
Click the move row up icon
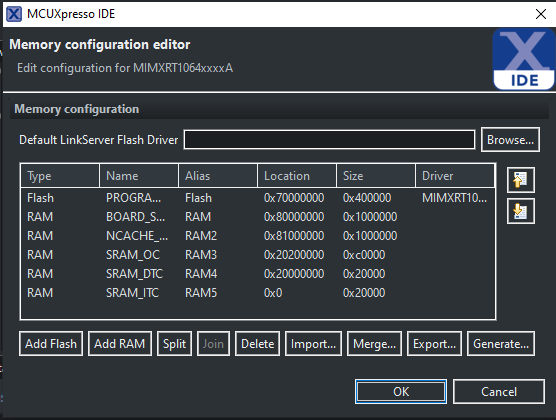(x=521, y=180)
